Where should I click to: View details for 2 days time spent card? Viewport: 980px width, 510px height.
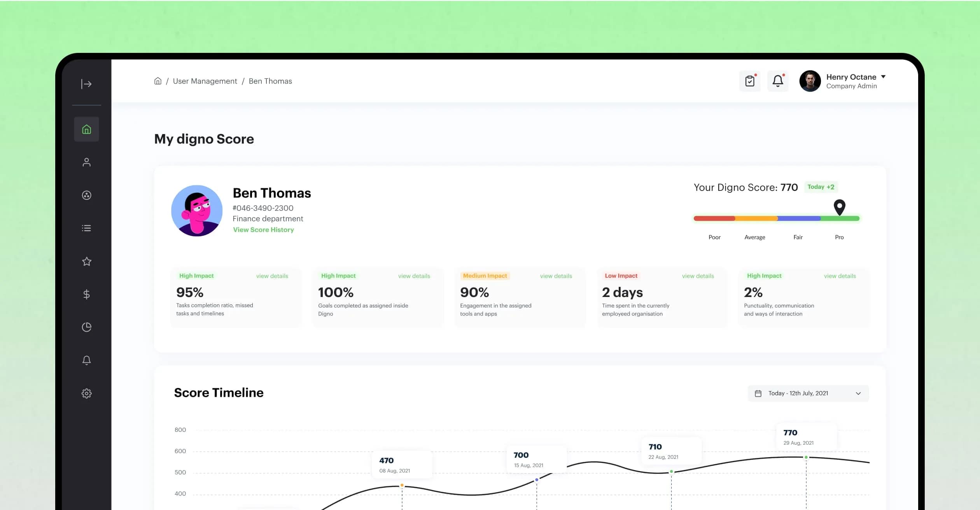coord(698,276)
